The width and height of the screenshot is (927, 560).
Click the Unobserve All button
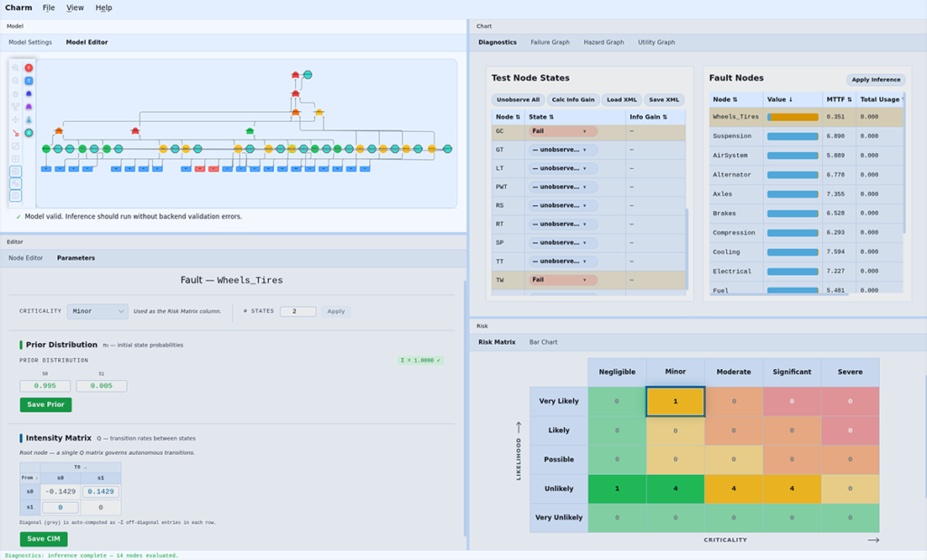518,100
